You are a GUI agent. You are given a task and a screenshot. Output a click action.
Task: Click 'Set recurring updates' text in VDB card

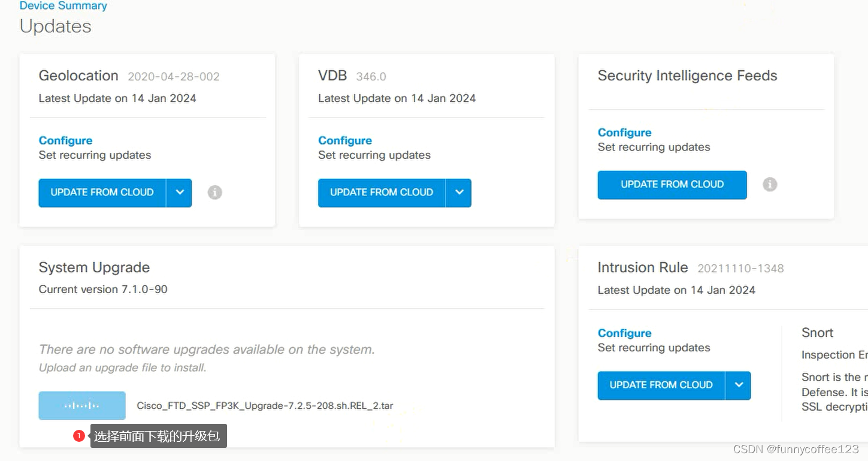[x=374, y=155]
